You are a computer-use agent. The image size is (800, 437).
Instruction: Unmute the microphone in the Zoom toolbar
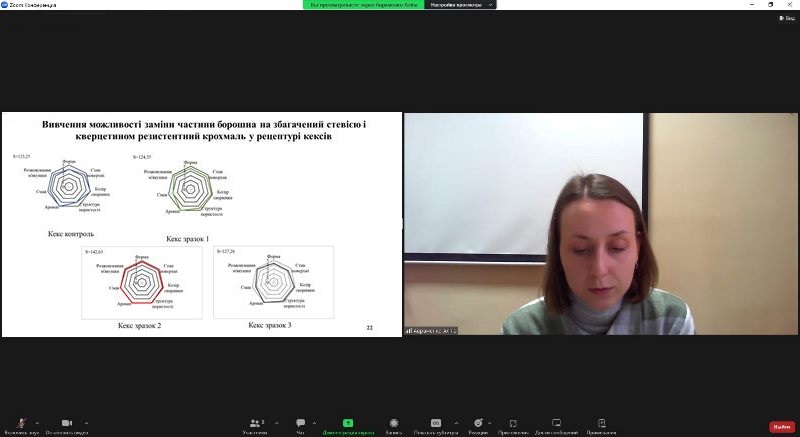point(21,425)
